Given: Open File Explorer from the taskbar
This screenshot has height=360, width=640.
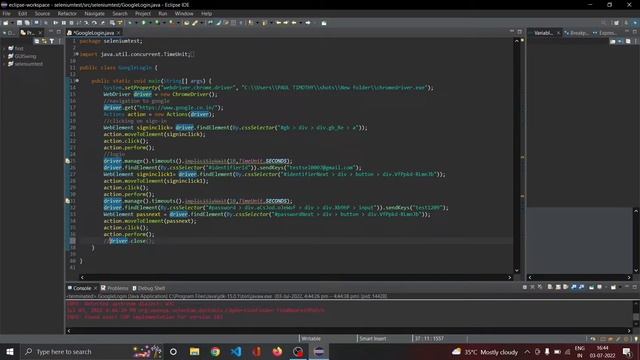Looking at the screenshot, I should [194, 351].
